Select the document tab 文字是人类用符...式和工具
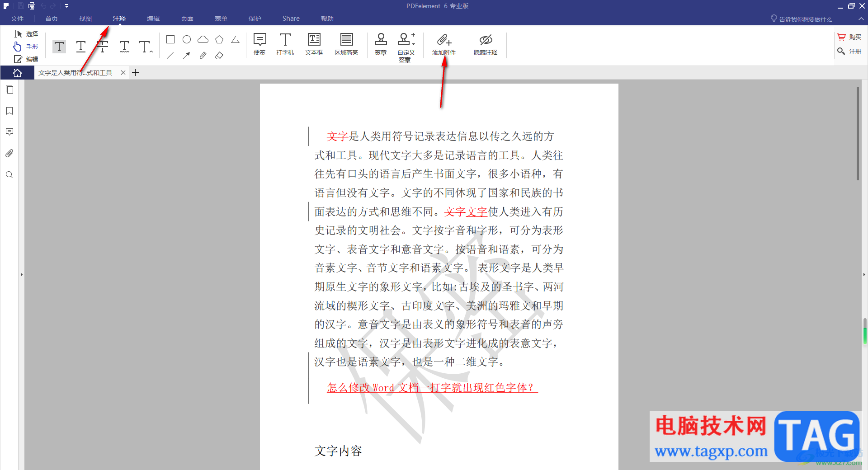 click(x=75, y=73)
